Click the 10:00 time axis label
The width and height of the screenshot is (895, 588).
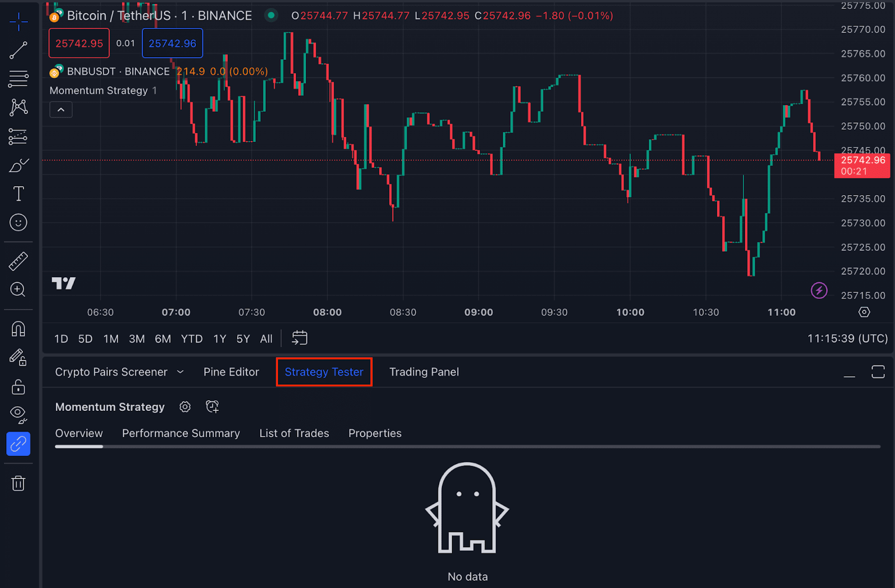(630, 312)
